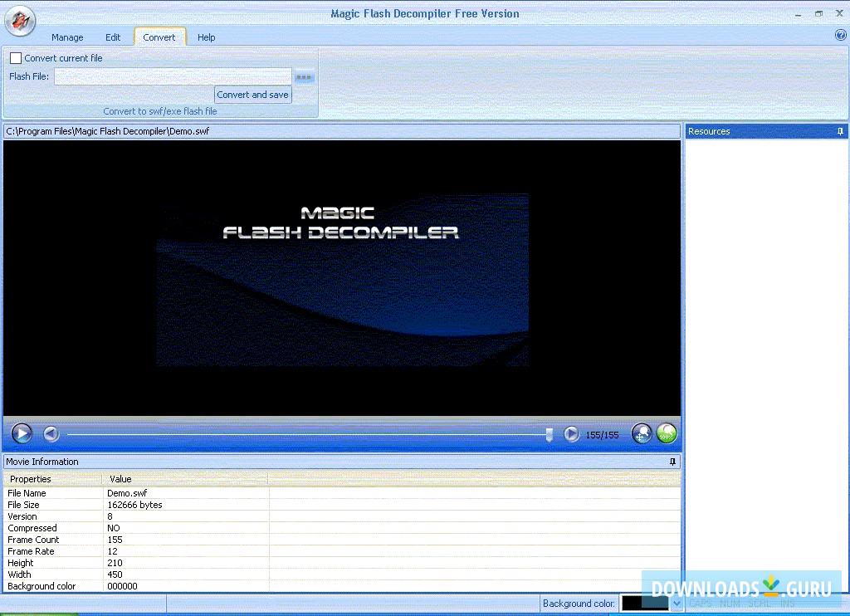850x616 pixels.
Task: Click inside the Flash File input field
Action: 172,76
